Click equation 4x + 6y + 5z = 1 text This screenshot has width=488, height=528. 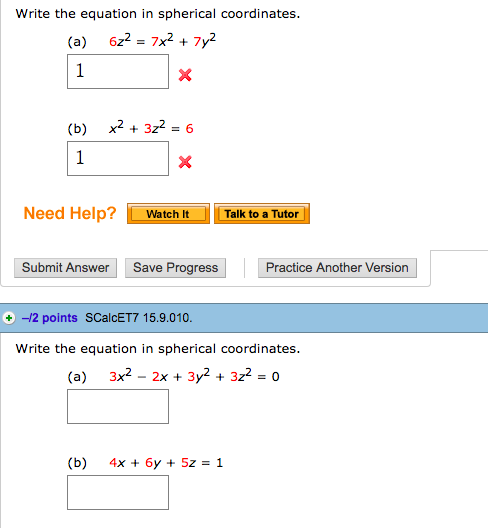tap(166, 463)
